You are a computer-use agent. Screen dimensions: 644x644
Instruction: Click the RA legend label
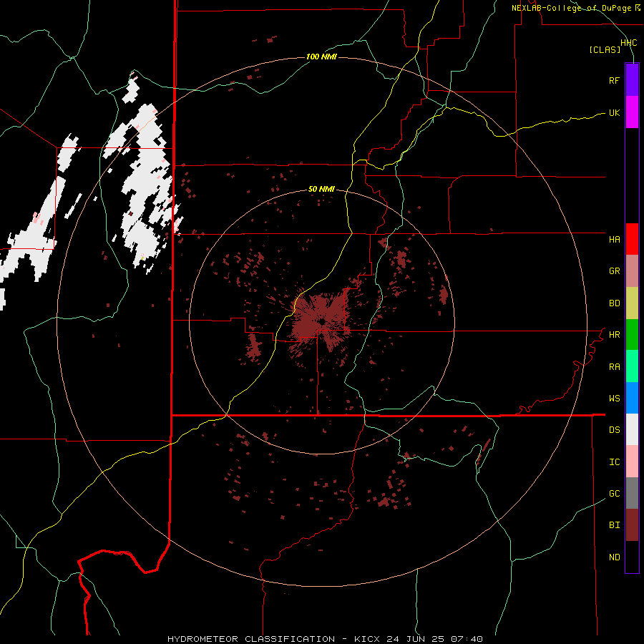(x=614, y=367)
